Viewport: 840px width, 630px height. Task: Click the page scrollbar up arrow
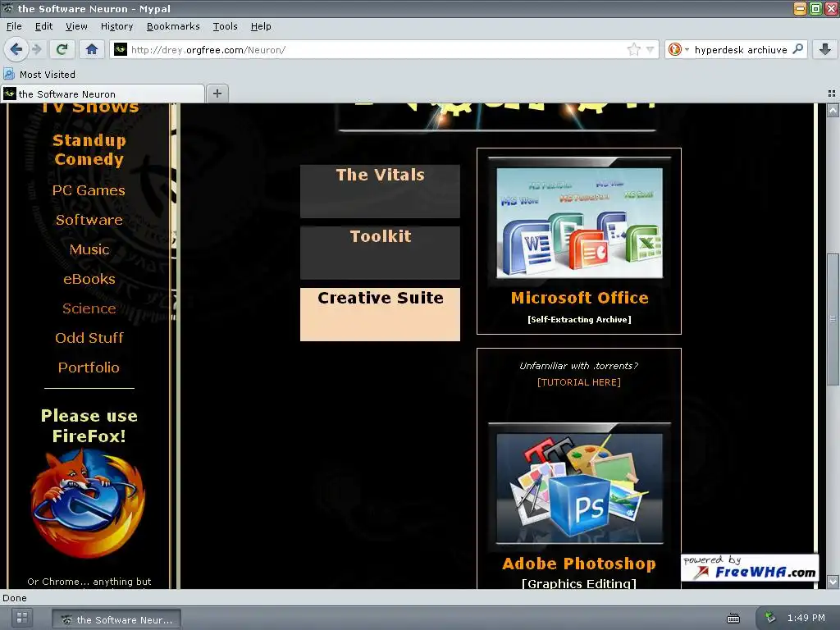click(833, 111)
